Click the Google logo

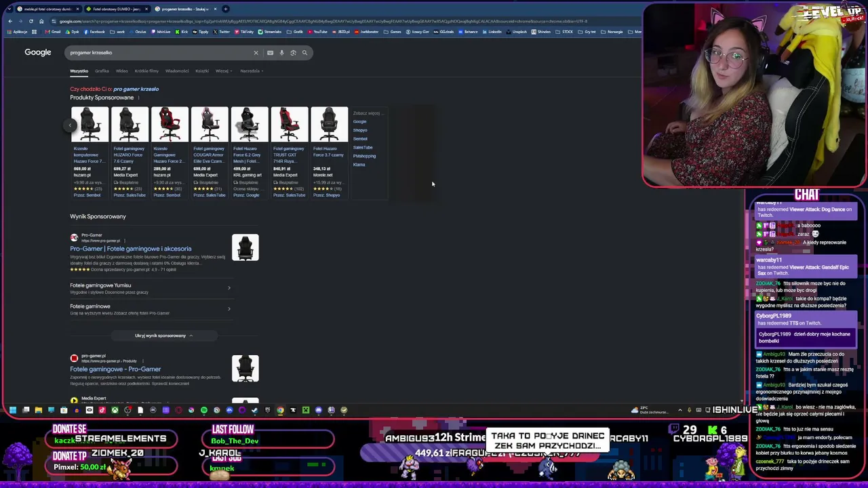point(38,52)
